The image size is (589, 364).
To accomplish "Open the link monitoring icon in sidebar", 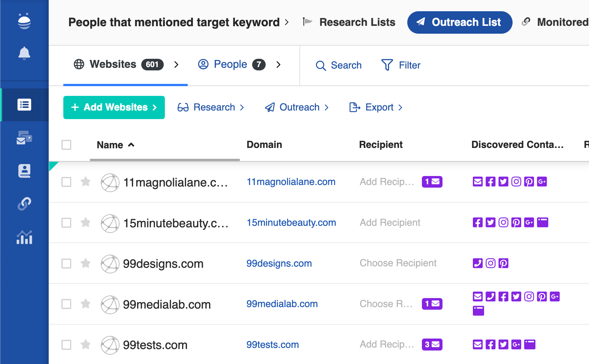I will tap(24, 204).
